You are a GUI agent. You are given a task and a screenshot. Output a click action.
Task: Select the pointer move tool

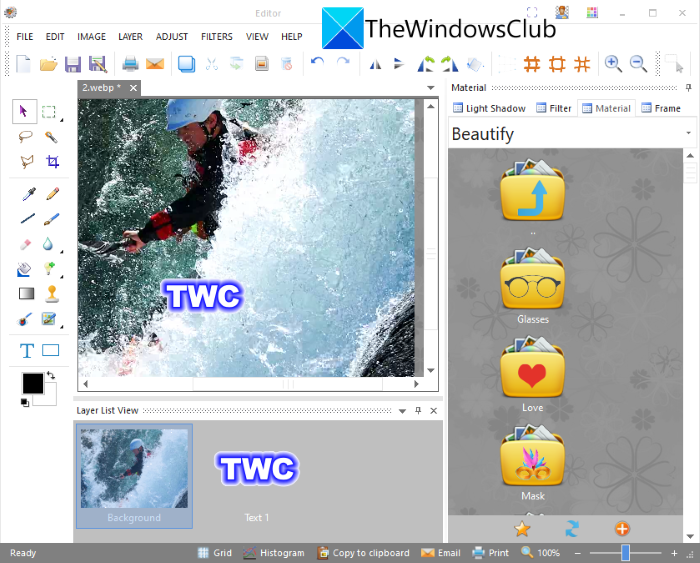(x=24, y=111)
